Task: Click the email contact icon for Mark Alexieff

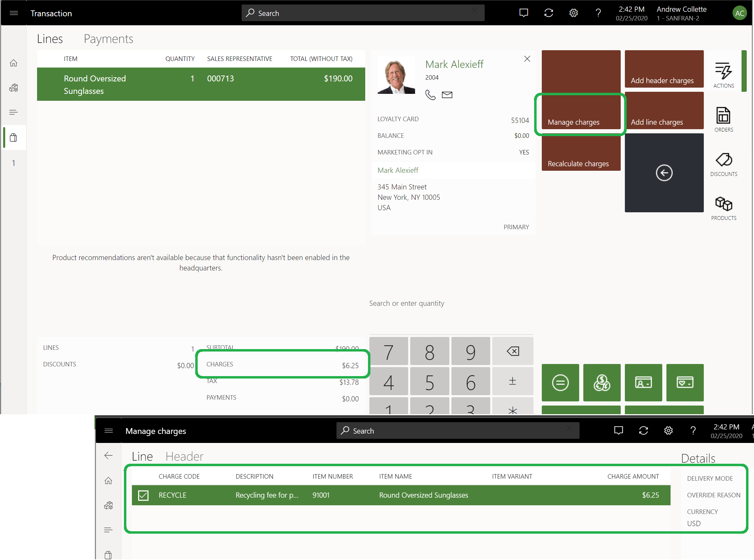Action: click(x=446, y=94)
